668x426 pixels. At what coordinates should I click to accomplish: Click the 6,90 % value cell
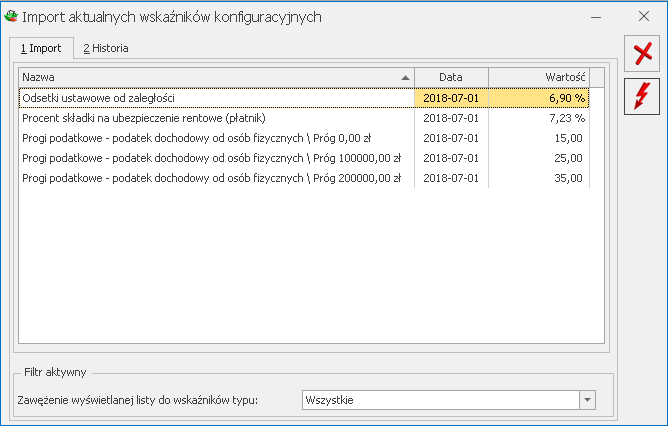(539, 98)
